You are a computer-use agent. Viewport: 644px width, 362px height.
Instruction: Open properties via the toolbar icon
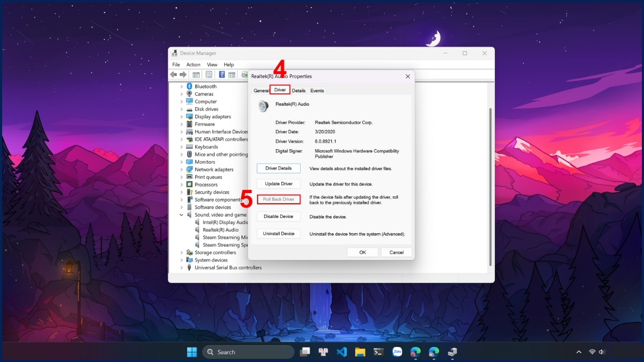click(209, 75)
